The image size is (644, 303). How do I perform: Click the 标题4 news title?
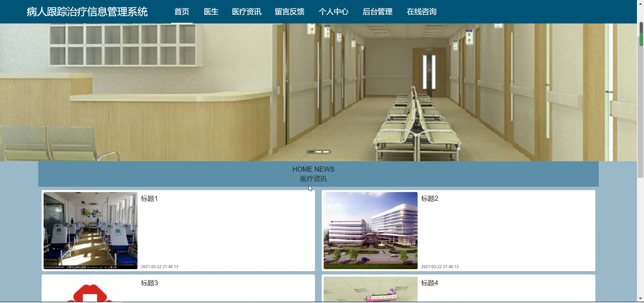[430, 283]
